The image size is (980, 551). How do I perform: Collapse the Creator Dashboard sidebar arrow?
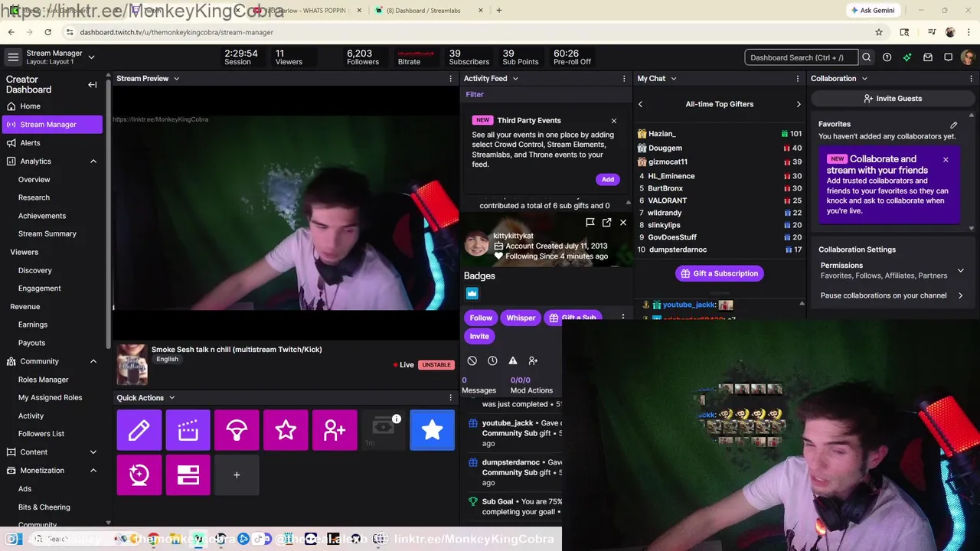point(92,84)
